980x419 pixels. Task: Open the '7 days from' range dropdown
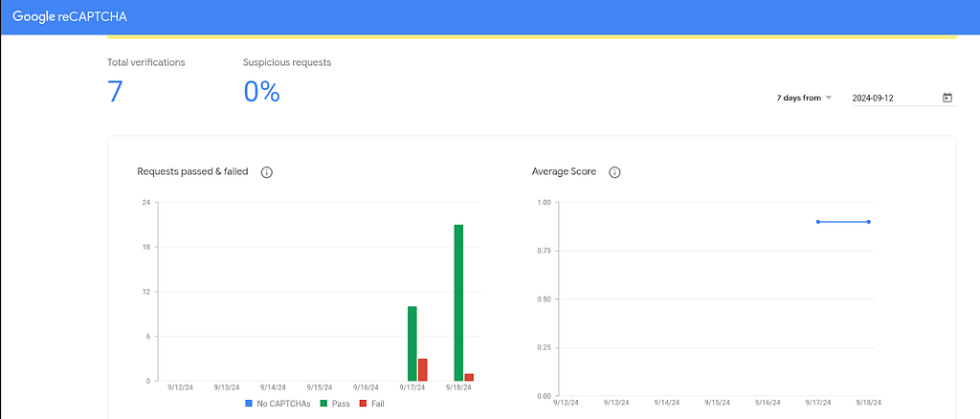804,98
